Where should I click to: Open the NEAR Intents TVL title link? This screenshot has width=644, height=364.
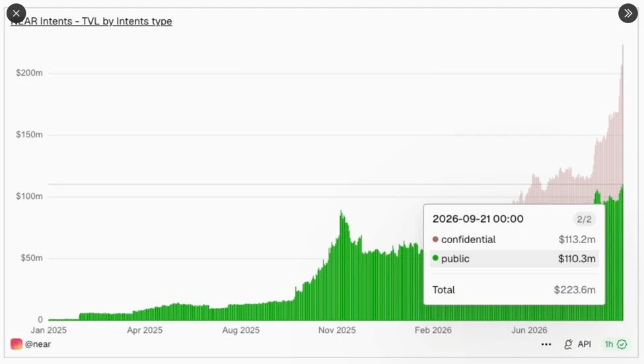pos(91,21)
